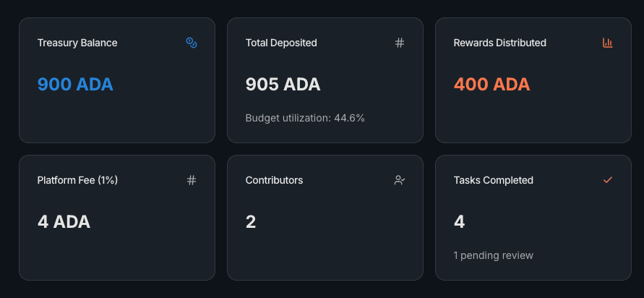The image size is (644, 298).
Task: Click the hash icon on Total Deposited
Action: 400,43
